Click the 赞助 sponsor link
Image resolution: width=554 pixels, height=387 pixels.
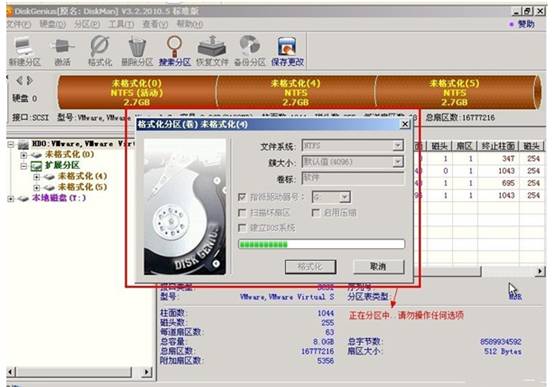[526, 24]
